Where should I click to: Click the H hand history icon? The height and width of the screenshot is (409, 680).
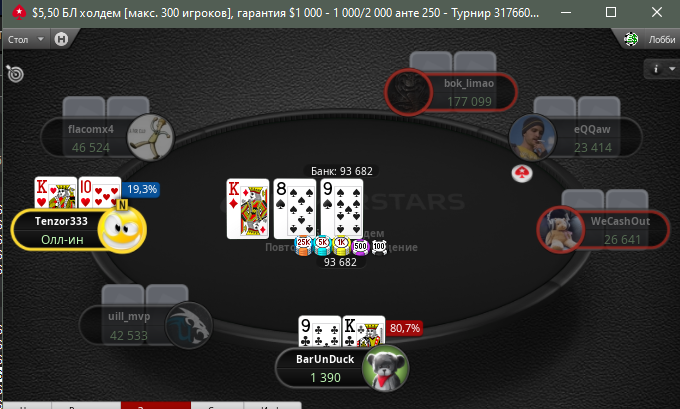click(x=61, y=39)
